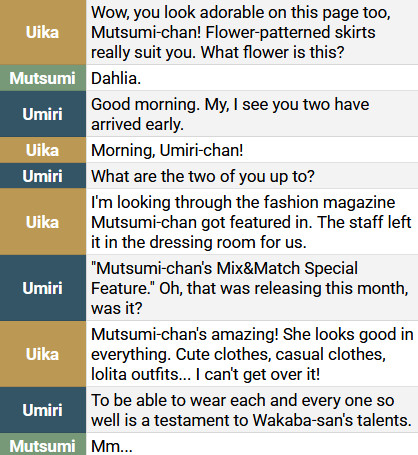Select the 'Mm...' dialogue text
418x455 pixels.
point(112,446)
